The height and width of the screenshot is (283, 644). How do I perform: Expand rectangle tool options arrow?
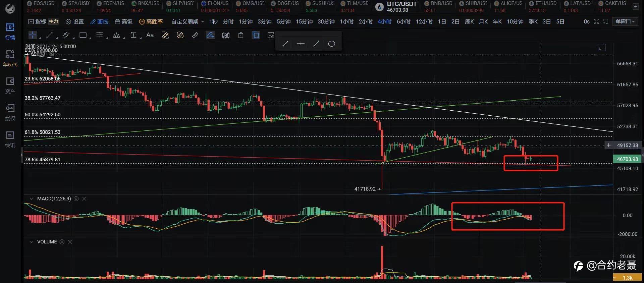pos(90,38)
